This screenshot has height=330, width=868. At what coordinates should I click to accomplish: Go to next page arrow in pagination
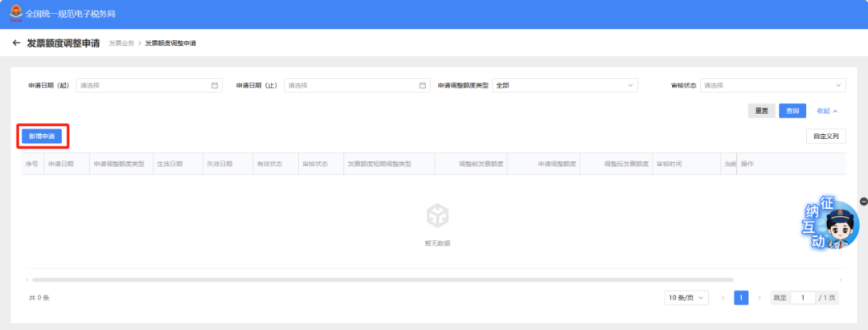[759, 298]
